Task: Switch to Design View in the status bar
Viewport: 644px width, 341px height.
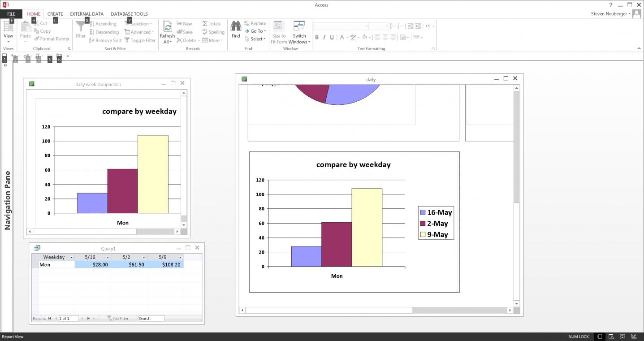Action: point(634,337)
